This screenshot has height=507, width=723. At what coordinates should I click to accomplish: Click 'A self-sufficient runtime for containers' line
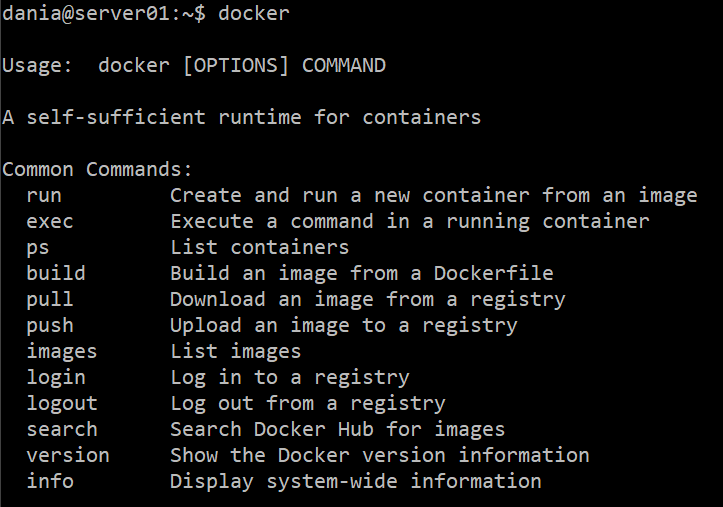pos(242,118)
